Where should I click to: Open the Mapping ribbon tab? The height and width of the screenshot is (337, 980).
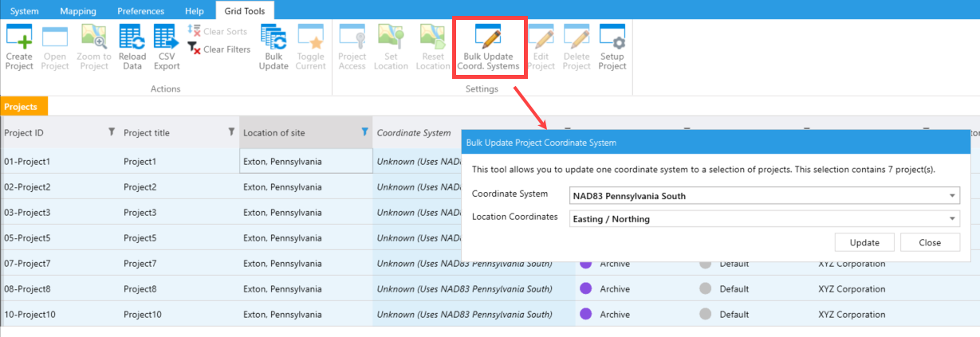[x=77, y=11]
